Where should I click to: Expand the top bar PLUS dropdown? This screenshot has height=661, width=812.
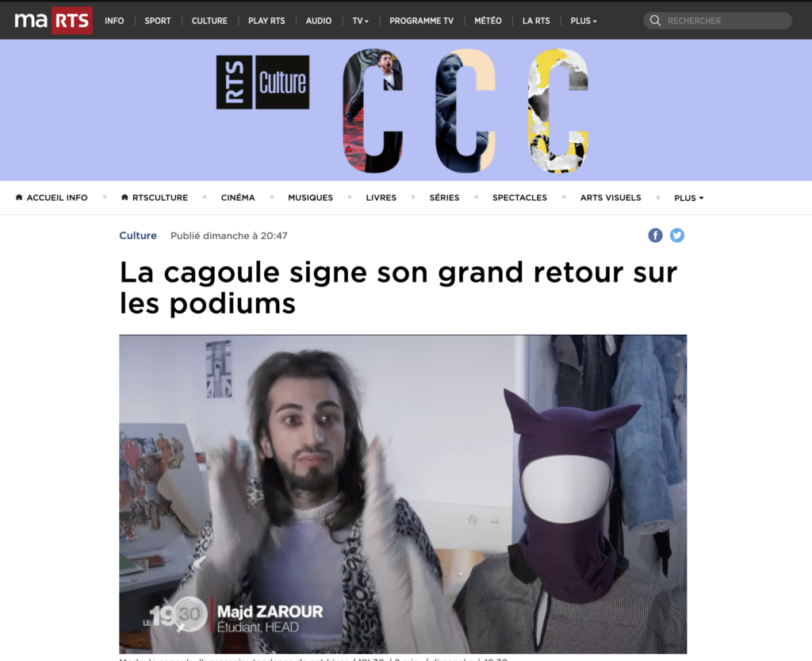[584, 21]
